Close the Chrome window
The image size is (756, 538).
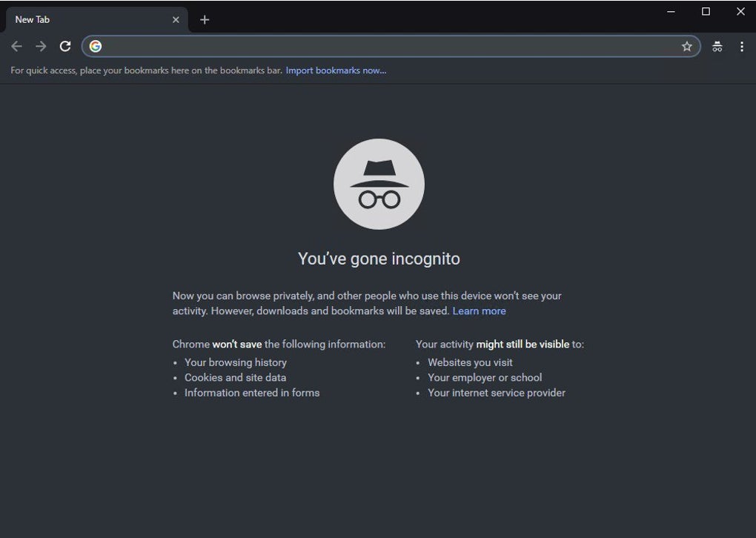tap(740, 12)
